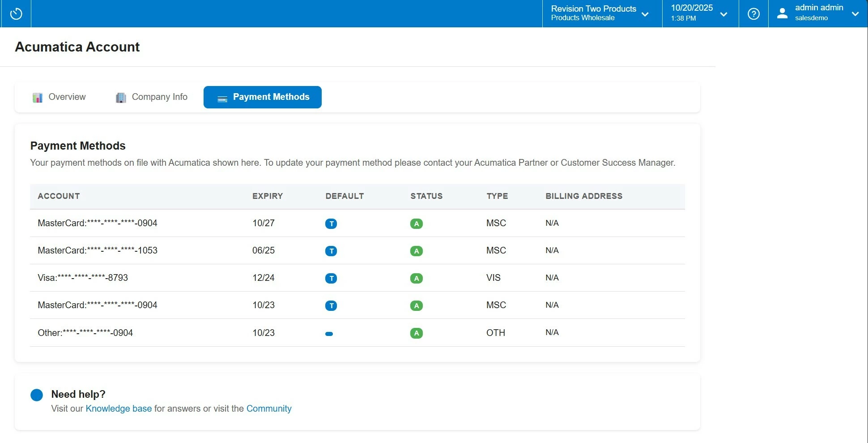
Task: Click the blue Need help circle icon
Action: (x=37, y=395)
